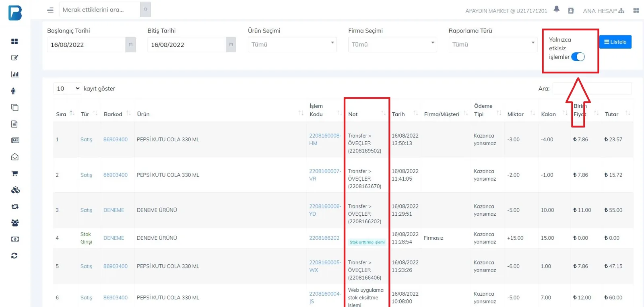This screenshot has height=307, width=644.
Task: Open the shopping cart icon in sidebar
Action: [x=15, y=173]
